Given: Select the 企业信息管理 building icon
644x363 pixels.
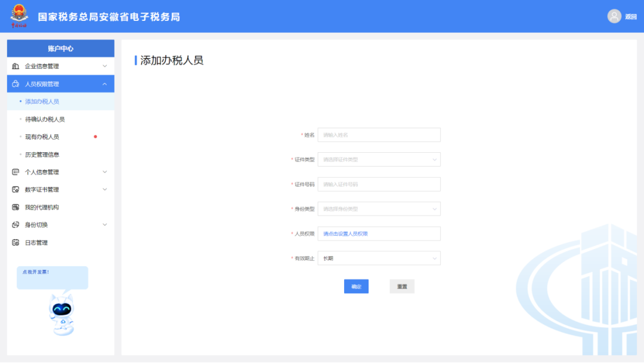Looking at the screenshot, I should coord(16,66).
